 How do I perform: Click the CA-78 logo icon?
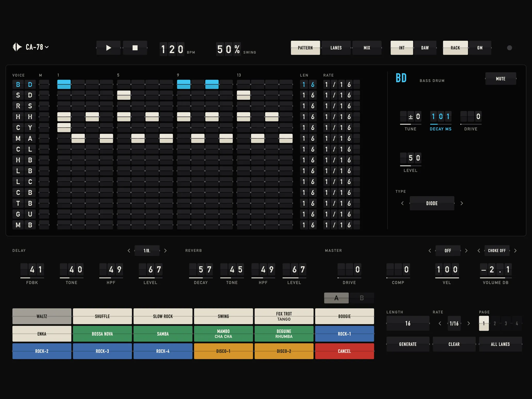[x=17, y=47]
